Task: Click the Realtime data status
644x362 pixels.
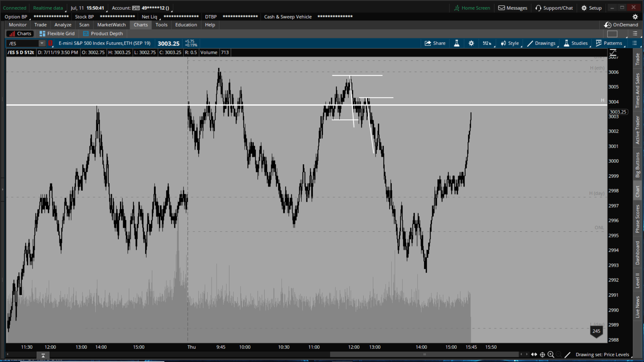Action: [x=48, y=8]
